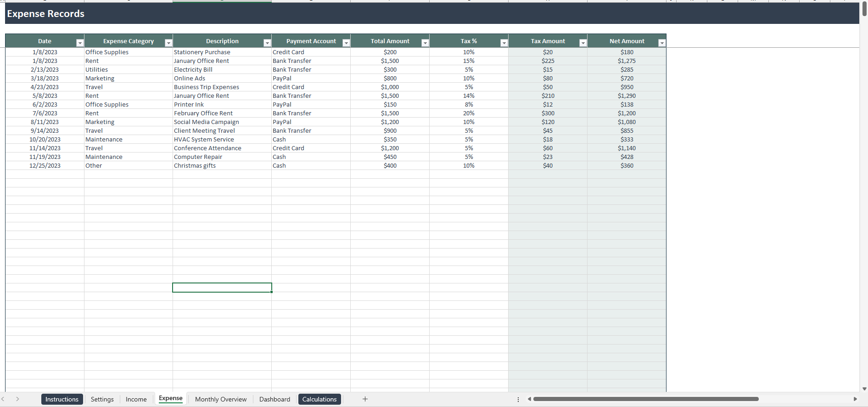868x407 pixels.
Task: Open the Monthly Overview sheet tab
Action: (221, 399)
